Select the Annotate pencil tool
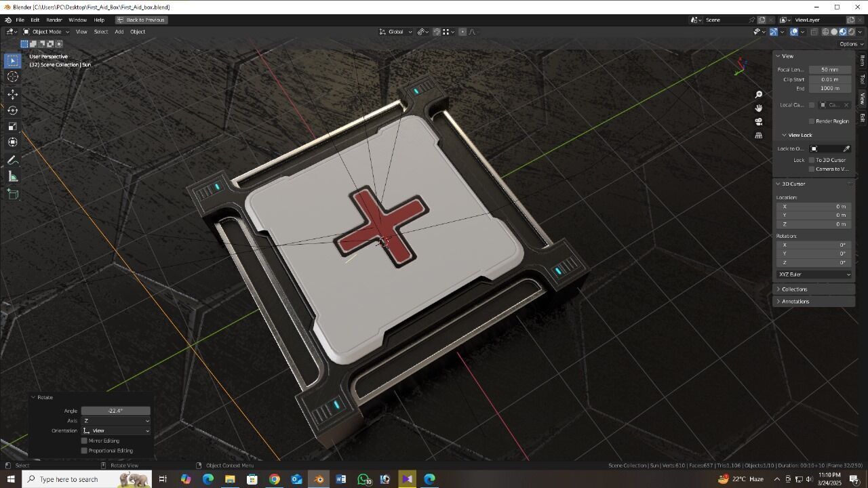Screen dimensions: 868x488 pos(12,161)
